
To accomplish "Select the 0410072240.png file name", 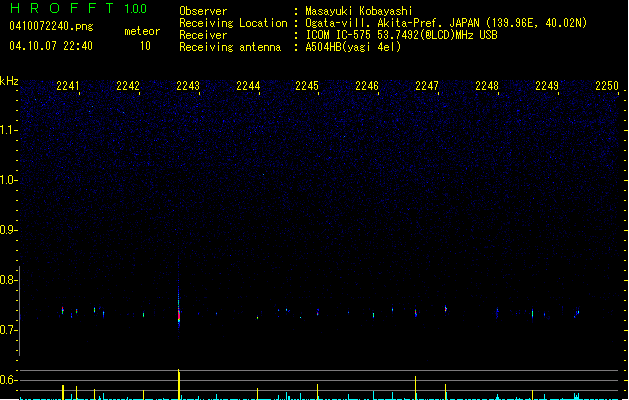I will click(x=50, y=26).
